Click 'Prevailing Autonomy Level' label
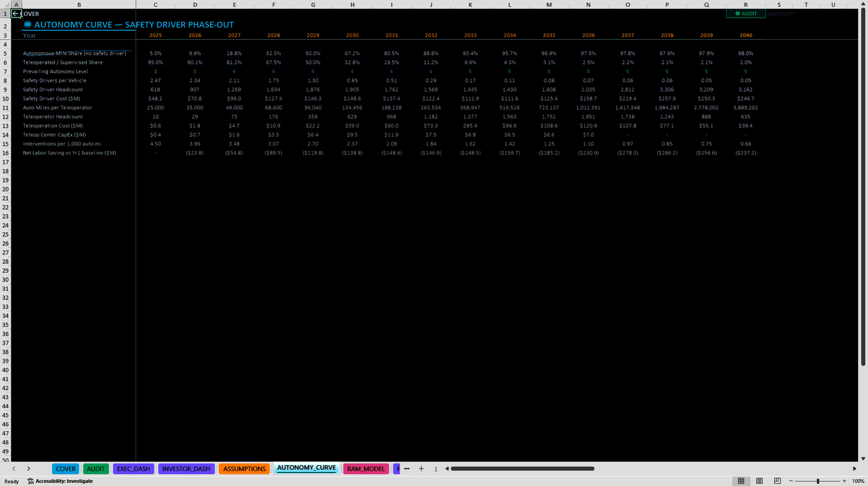This screenshot has height=486, width=868. click(56, 71)
